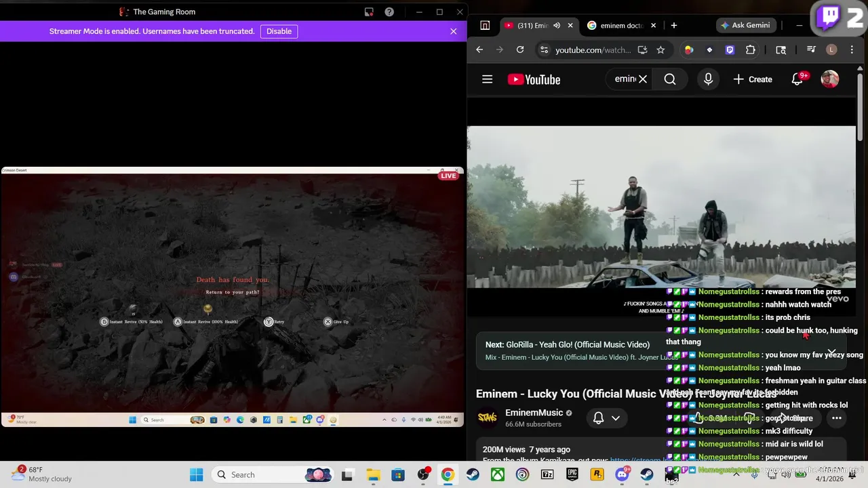This screenshot has height=488, width=868.
Task: Switch to the (311) Eminem YouTube tab
Action: pyautogui.click(x=532, y=26)
